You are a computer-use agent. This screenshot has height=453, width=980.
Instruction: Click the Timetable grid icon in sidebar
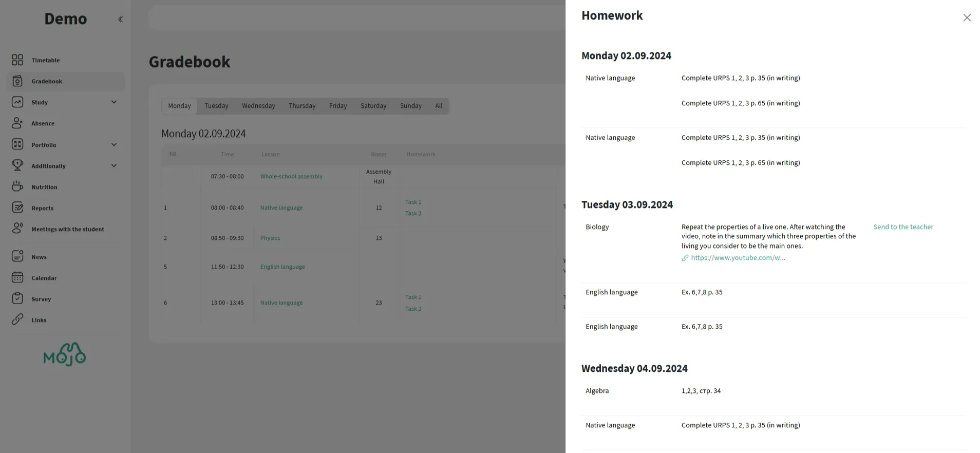pyautogui.click(x=17, y=60)
